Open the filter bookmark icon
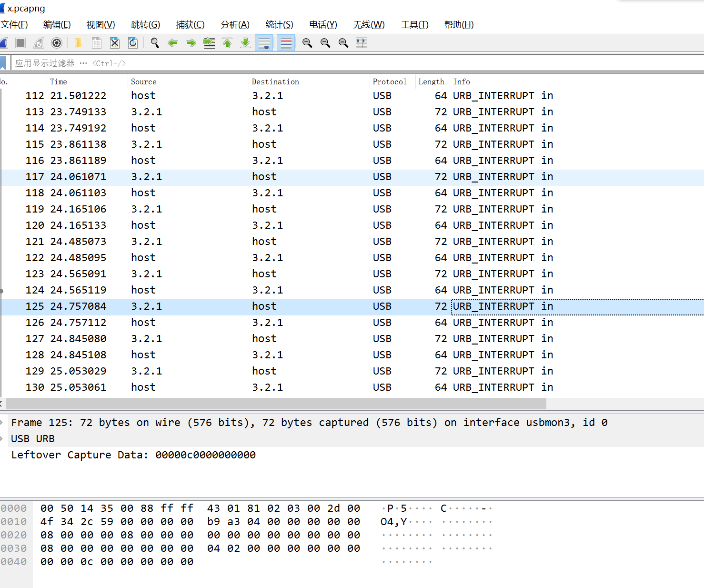The width and height of the screenshot is (704, 588). 3,63
